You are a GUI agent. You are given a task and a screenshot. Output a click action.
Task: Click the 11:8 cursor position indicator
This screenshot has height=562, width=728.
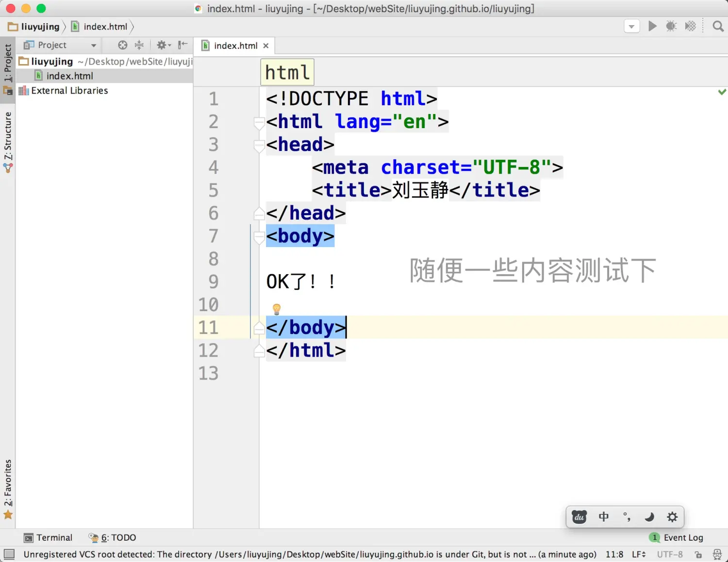(614, 554)
